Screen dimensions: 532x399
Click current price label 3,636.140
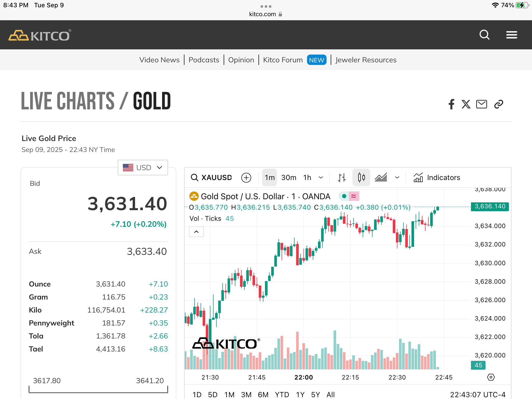[x=490, y=207]
